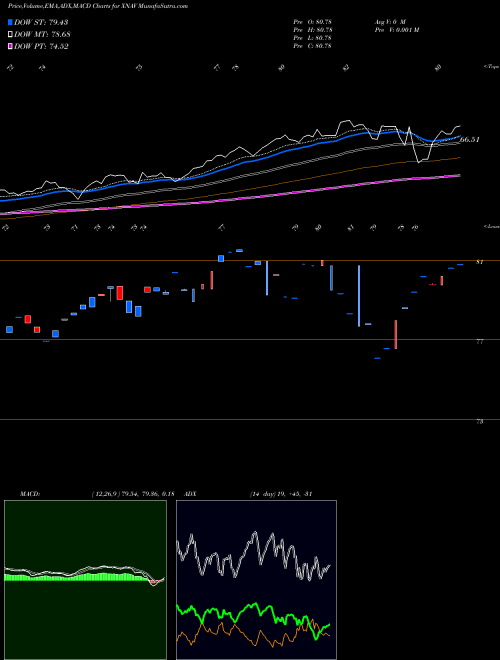Click the 'Pre H: 80.78' value
Image resolution: width=500 pixels, height=660 pixels.
point(312,30)
